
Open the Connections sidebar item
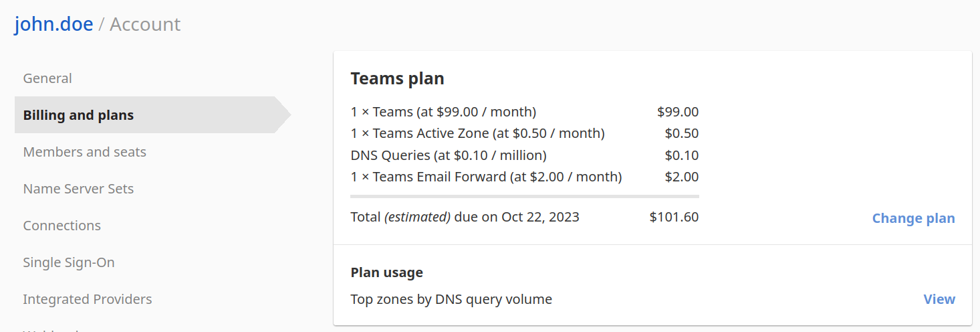click(x=62, y=226)
